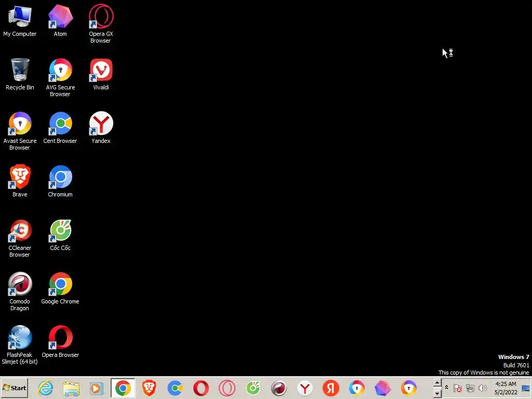
Task: Select the Vivaldi desktop shortcut
Action: (x=101, y=75)
